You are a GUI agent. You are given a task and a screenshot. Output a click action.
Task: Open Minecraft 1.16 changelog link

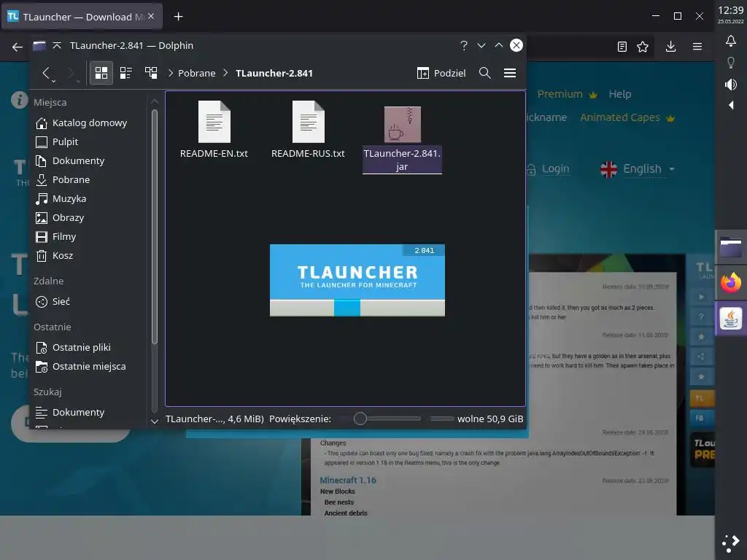[x=348, y=480]
